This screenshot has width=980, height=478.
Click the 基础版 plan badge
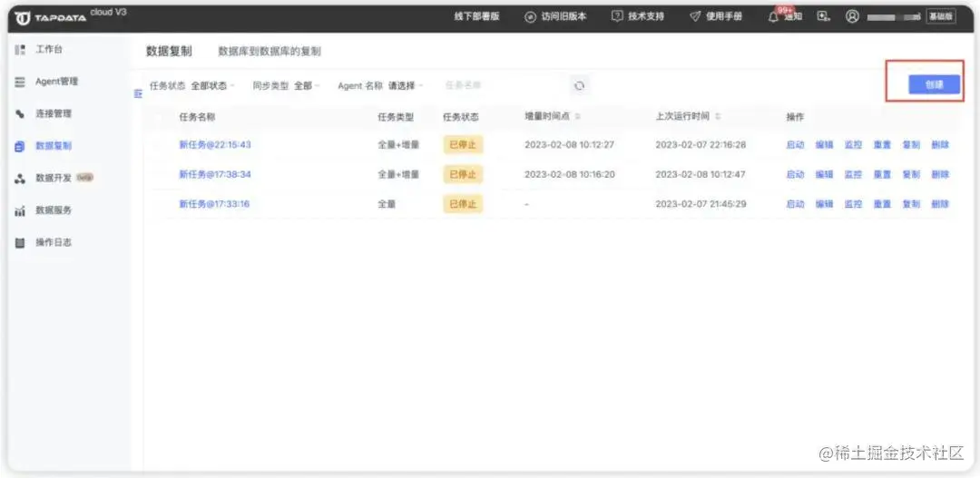point(941,17)
